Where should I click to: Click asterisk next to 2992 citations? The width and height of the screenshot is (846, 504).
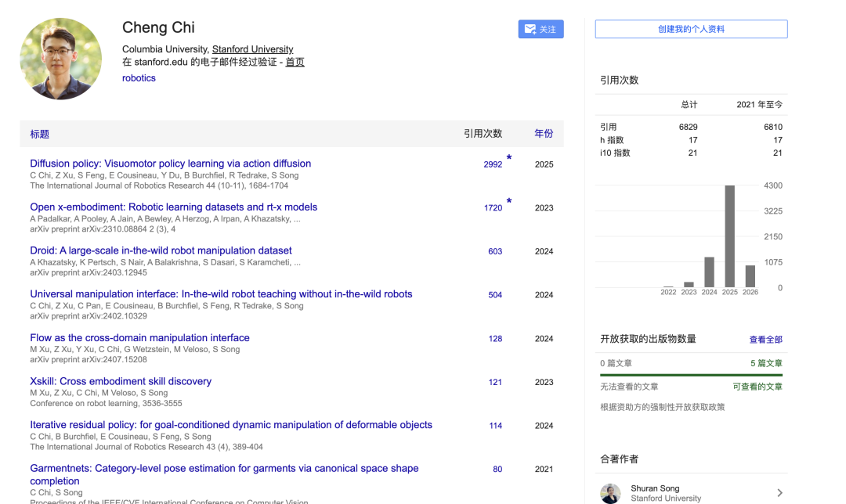point(509,159)
